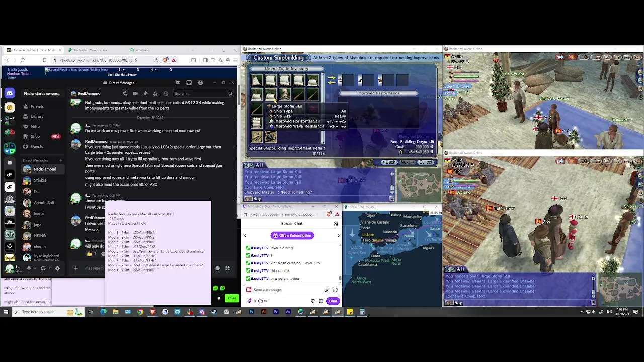This screenshot has height=362, width=644.
Task: Open Discord inbox icon
Action: 189,83
